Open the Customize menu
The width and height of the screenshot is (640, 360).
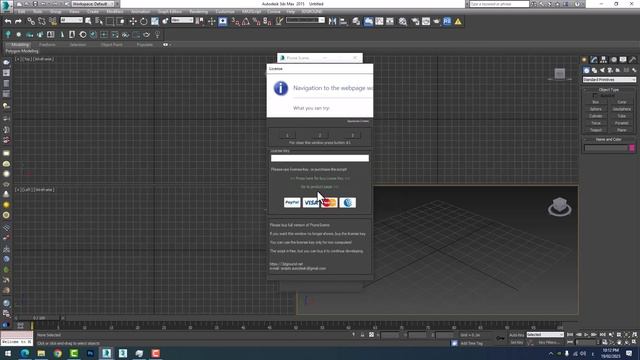(x=225, y=12)
